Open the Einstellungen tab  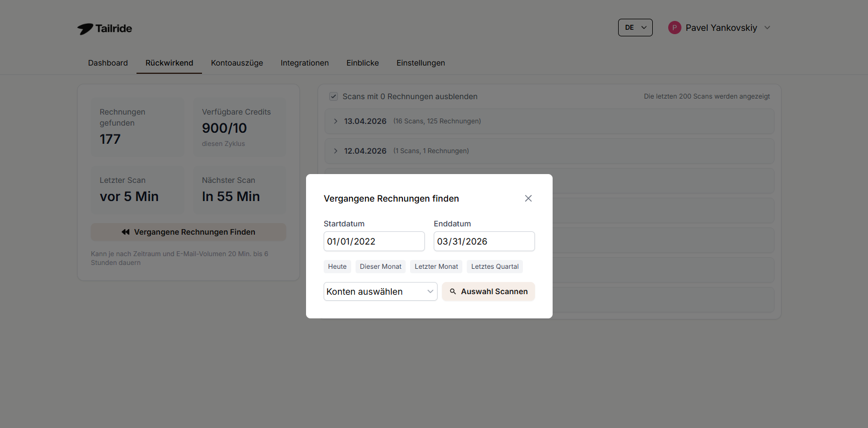(x=421, y=63)
